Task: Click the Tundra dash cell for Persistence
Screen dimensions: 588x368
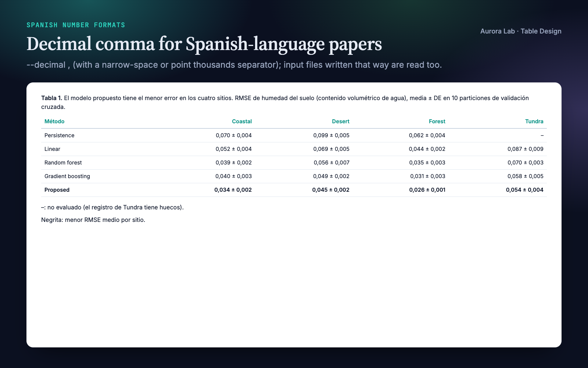Action: [542, 135]
